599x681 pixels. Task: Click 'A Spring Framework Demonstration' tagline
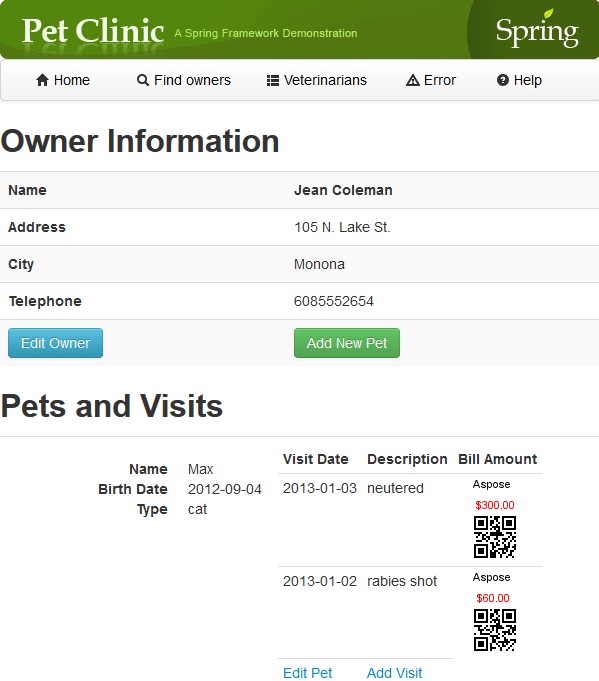pos(266,33)
